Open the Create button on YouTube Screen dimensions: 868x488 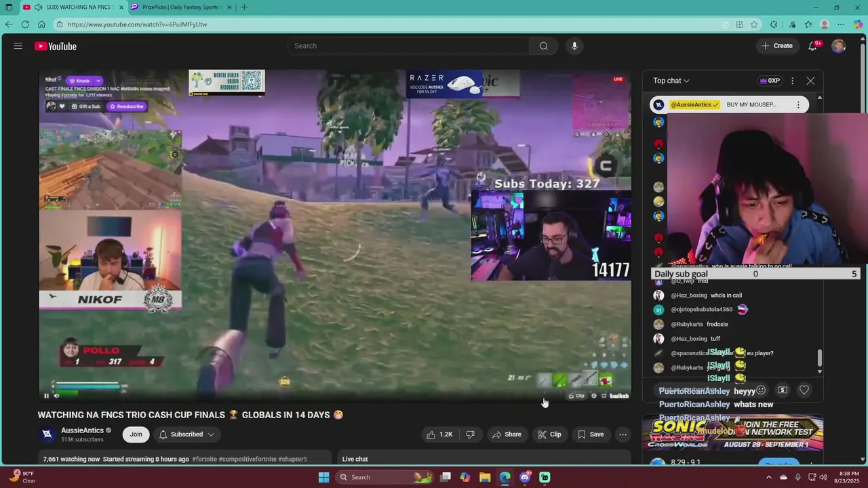coord(777,46)
